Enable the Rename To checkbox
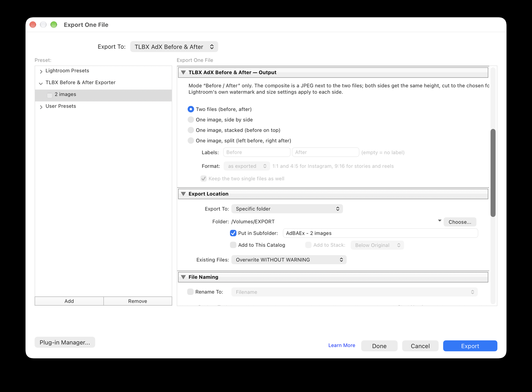 coord(190,292)
